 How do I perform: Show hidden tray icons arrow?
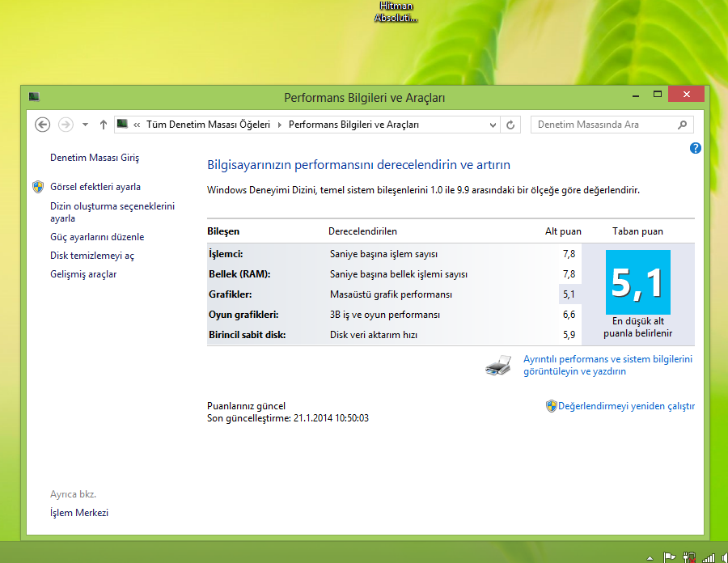(x=650, y=558)
